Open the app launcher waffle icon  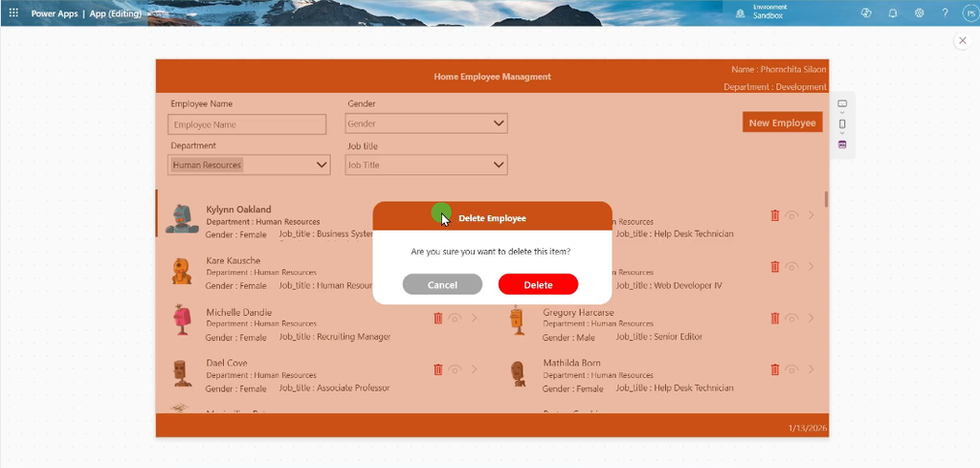[x=13, y=12]
